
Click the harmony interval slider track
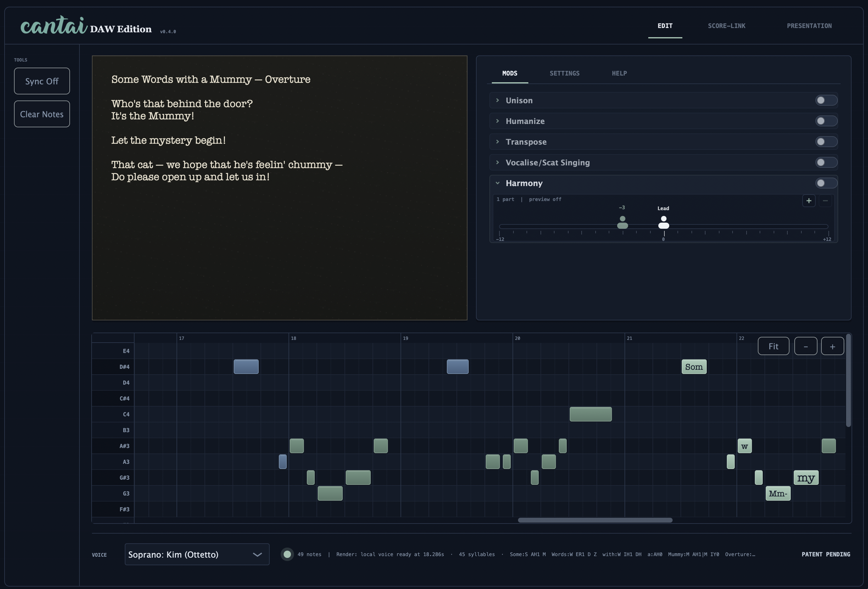(x=664, y=227)
